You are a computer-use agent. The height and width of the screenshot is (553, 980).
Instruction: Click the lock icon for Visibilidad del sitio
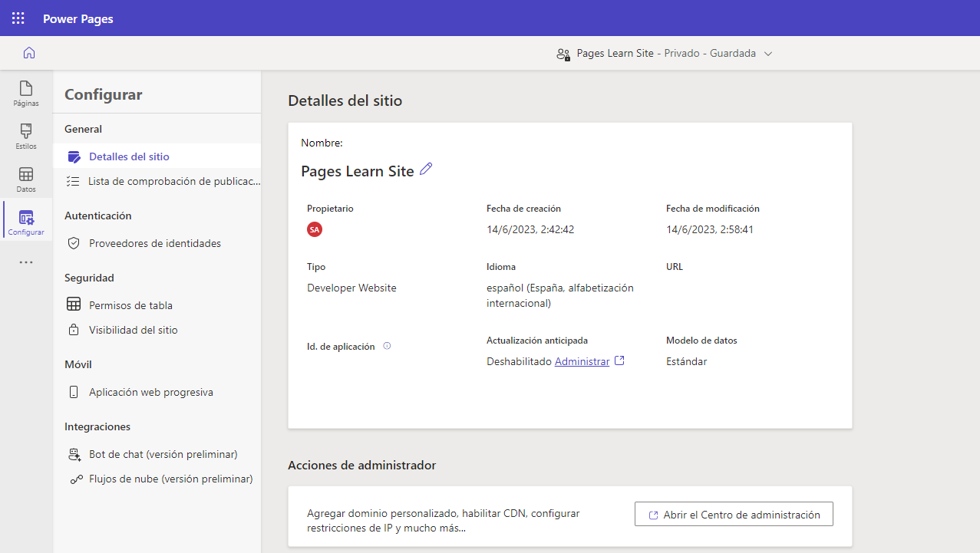click(74, 330)
